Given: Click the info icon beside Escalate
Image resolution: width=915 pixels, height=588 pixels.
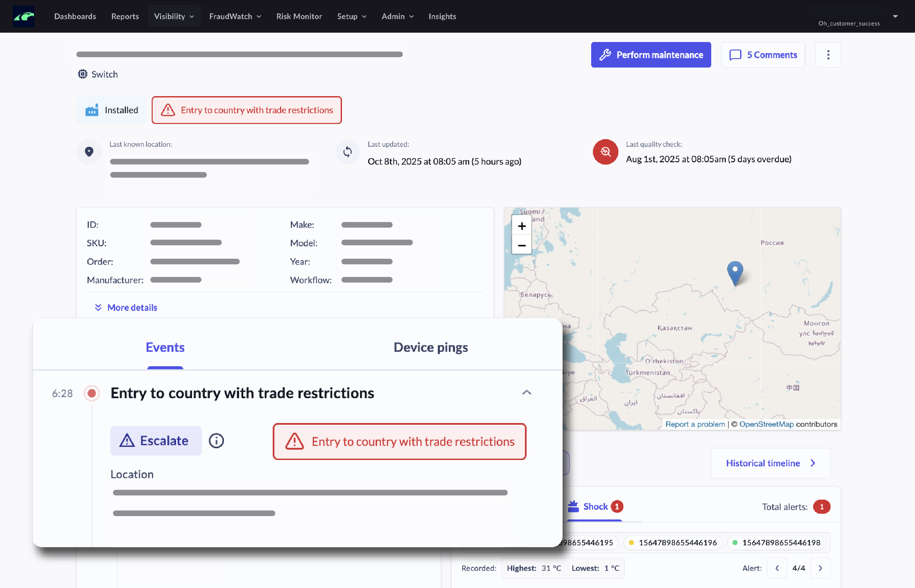Looking at the screenshot, I should click(216, 440).
